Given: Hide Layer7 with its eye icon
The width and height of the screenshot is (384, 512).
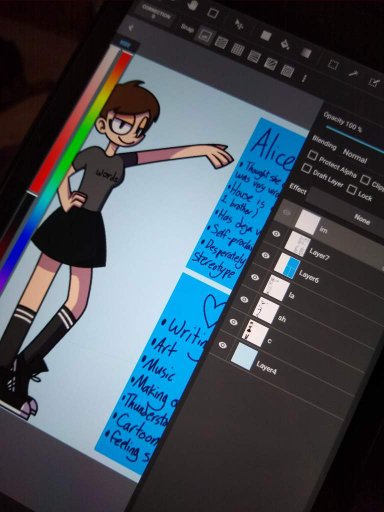Looking at the screenshot, I should click(x=276, y=234).
